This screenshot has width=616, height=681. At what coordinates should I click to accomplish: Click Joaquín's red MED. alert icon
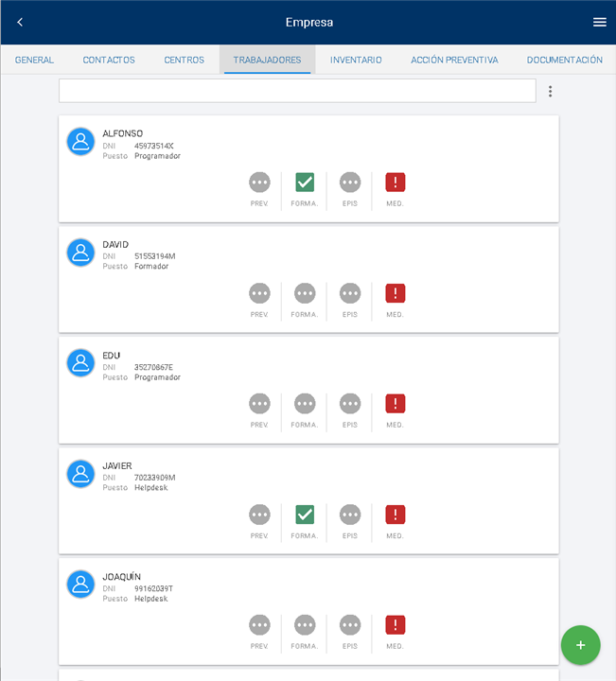click(x=396, y=625)
